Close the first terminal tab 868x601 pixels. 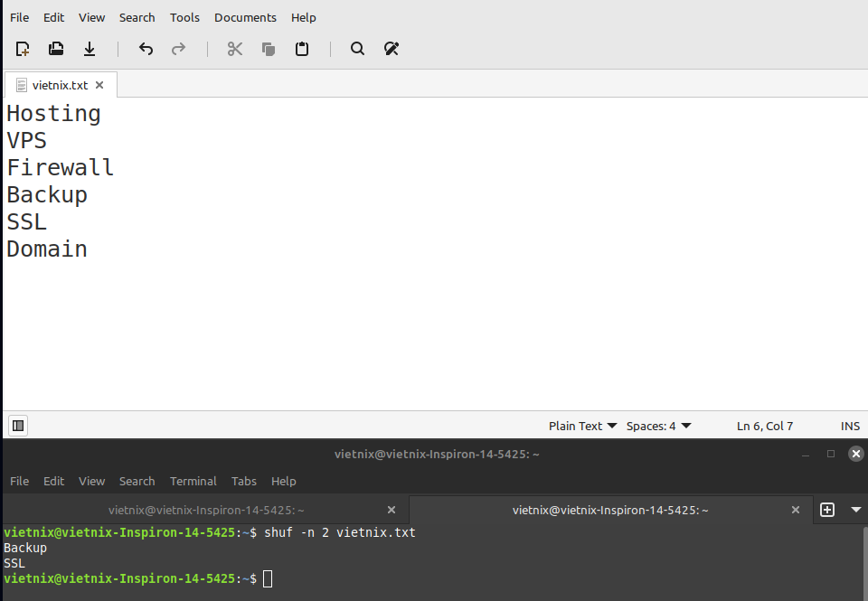coord(392,511)
